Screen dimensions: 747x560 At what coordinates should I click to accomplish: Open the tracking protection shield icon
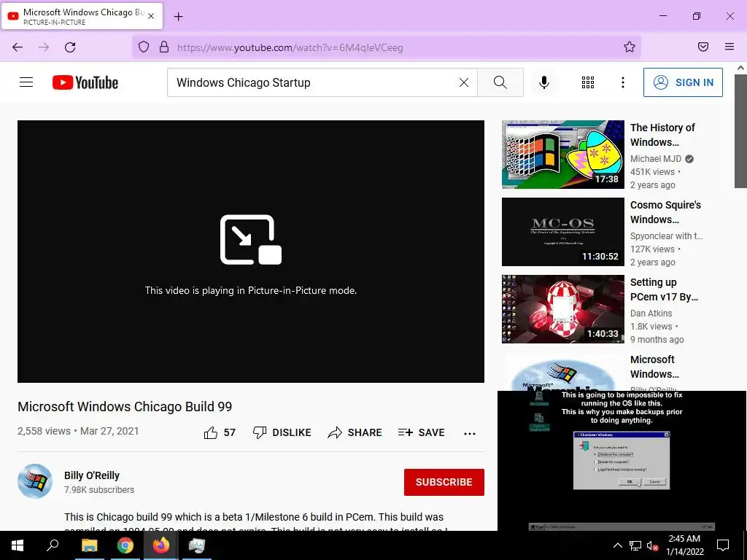tap(144, 47)
